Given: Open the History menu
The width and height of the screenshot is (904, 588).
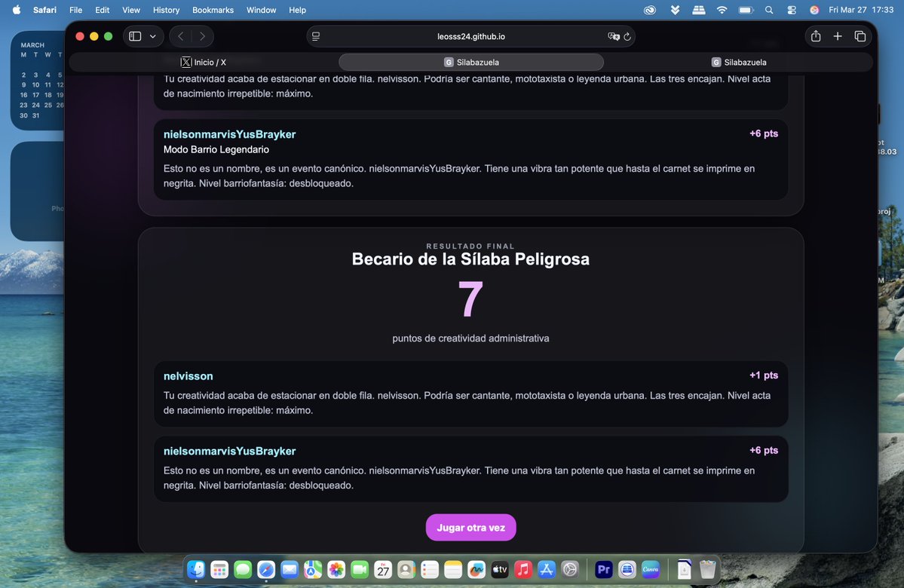Looking at the screenshot, I should point(166,10).
